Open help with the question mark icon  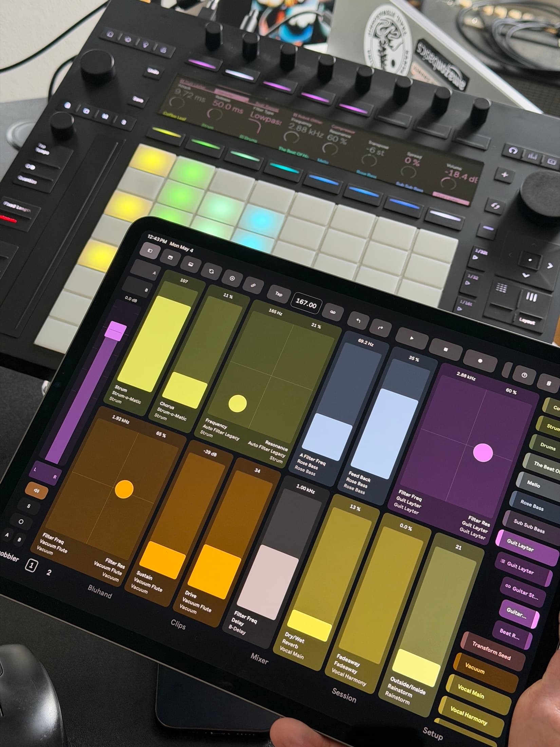pos(524,375)
